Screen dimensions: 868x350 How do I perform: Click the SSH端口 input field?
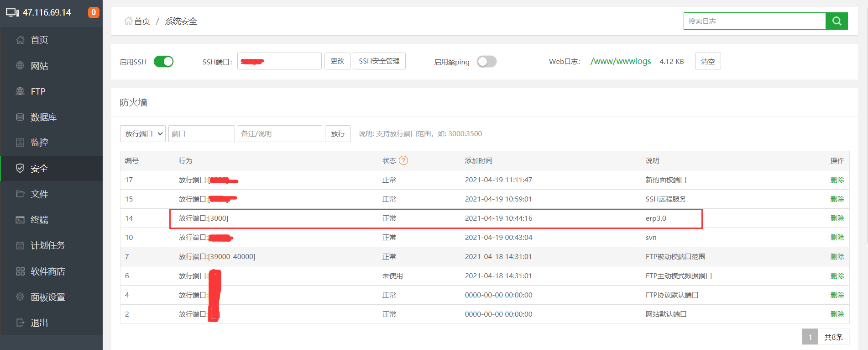point(279,61)
